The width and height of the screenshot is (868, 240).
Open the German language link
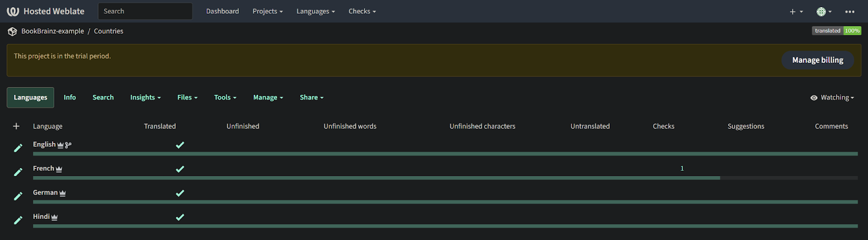point(45,193)
